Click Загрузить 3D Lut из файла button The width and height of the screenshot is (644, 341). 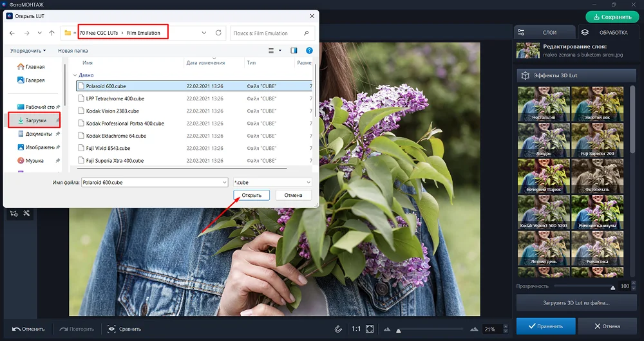pyautogui.click(x=576, y=303)
